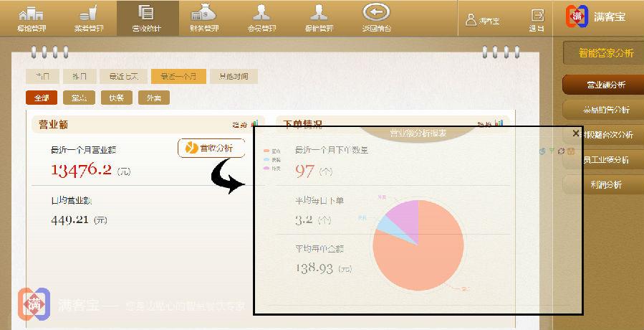Click the 返回前台 back arrow icon
The width and height of the screenshot is (644, 330).
click(x=375, y=18)
